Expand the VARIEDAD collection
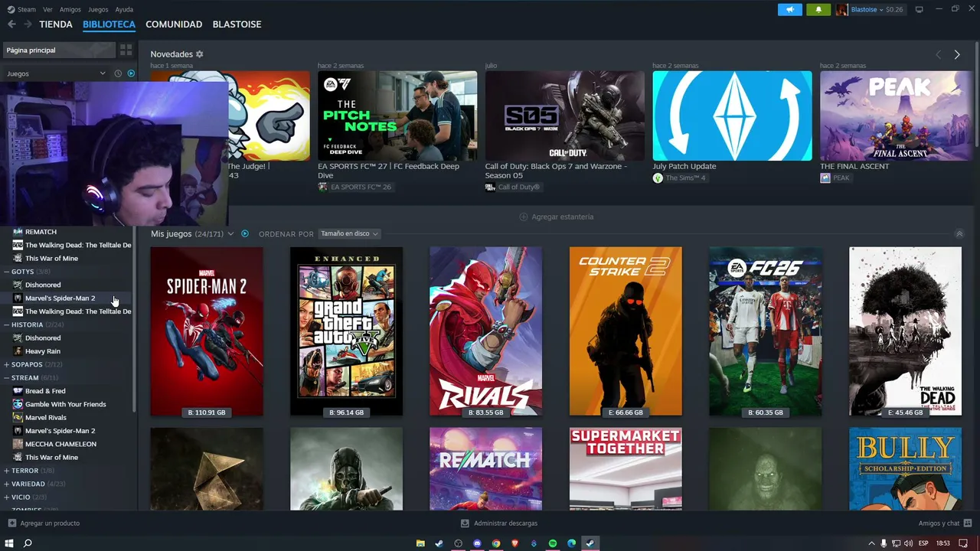This screenshot has height=551, width=980. [6, 484]
